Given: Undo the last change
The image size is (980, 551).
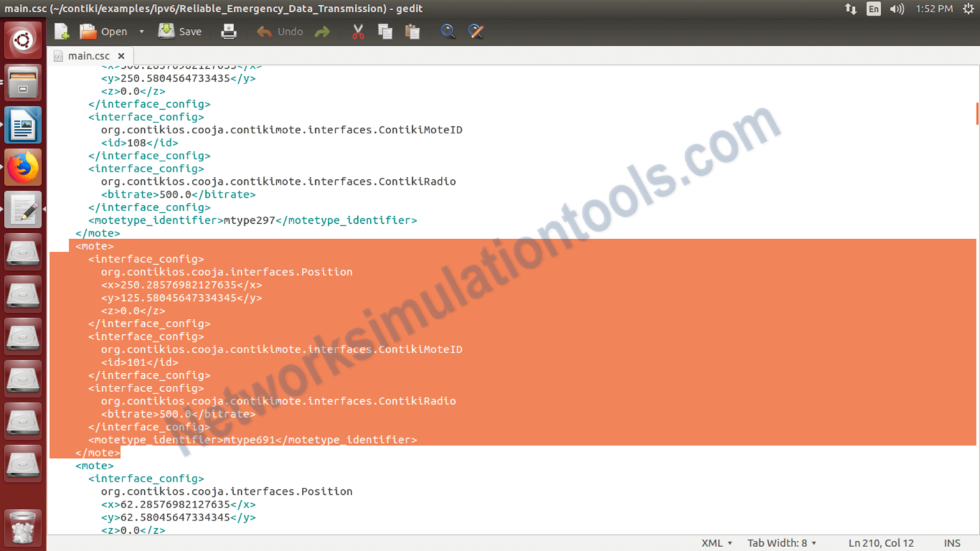Looking at the screenshot, I should tap(279, 31).
